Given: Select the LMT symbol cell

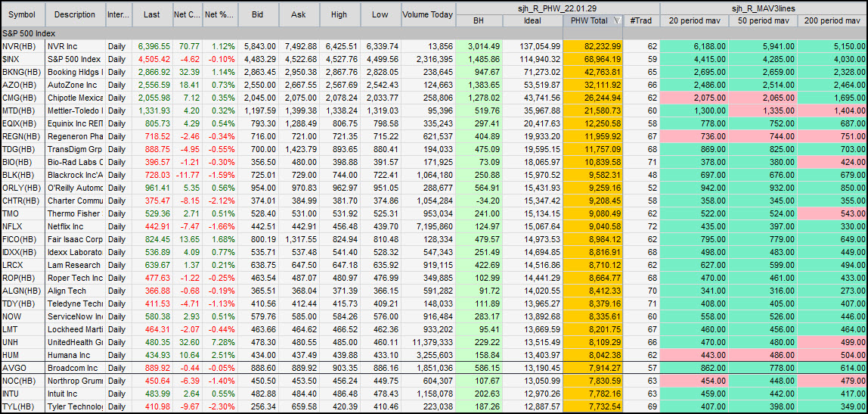Looking at the screenshot, I should [x=23, y=330].
